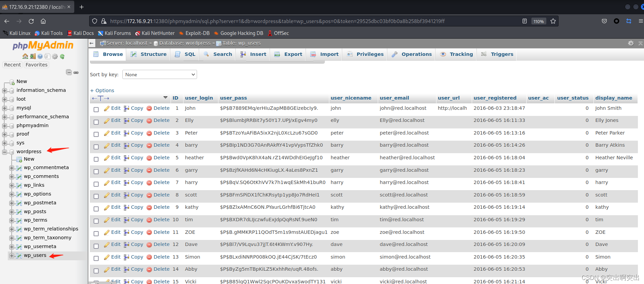Click the pencil edit icon for John
The image size is (644, 284).
(107, 108)
